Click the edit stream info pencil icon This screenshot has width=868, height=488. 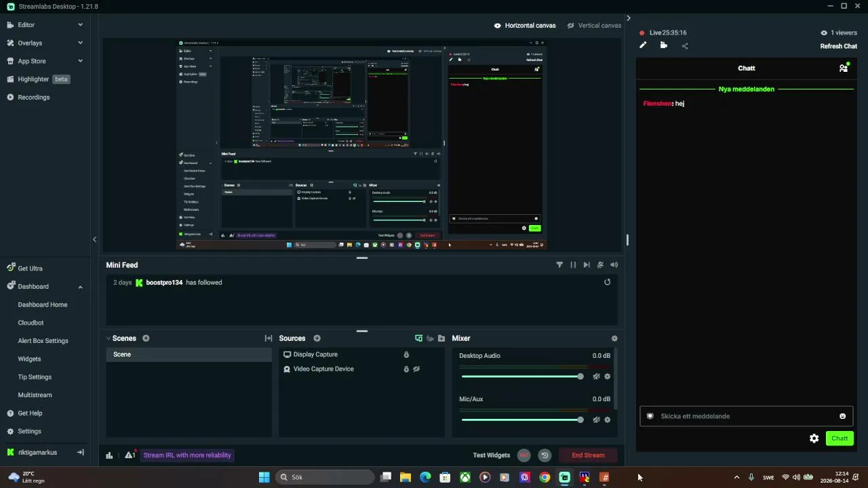643,45
